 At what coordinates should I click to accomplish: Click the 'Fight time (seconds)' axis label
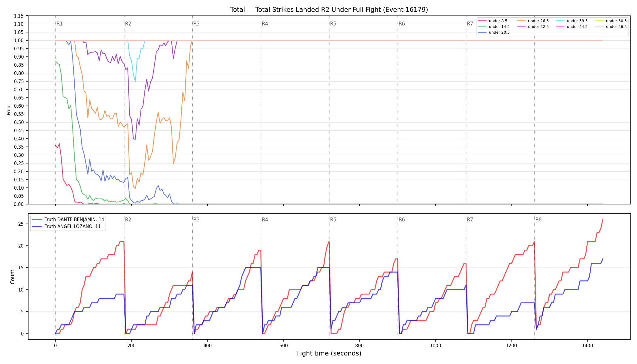click(329, 353)
